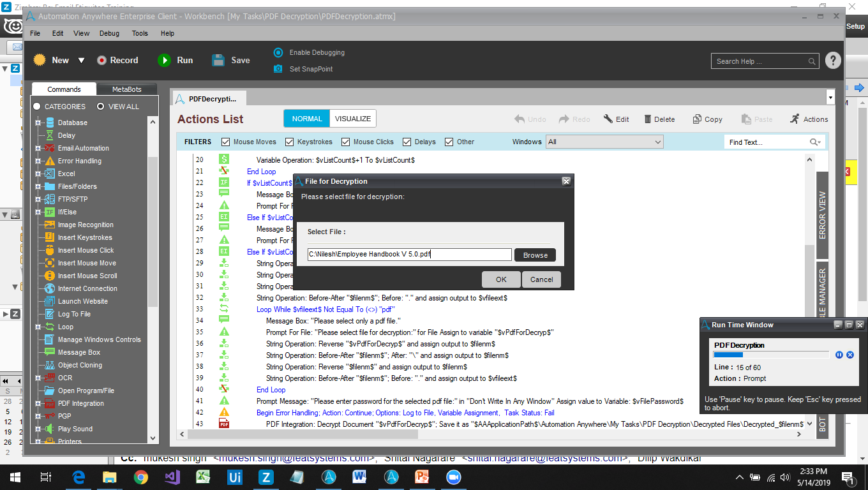Open the Edit menu
This screenshot has height=490, width=868.
[x=57, y=33]
